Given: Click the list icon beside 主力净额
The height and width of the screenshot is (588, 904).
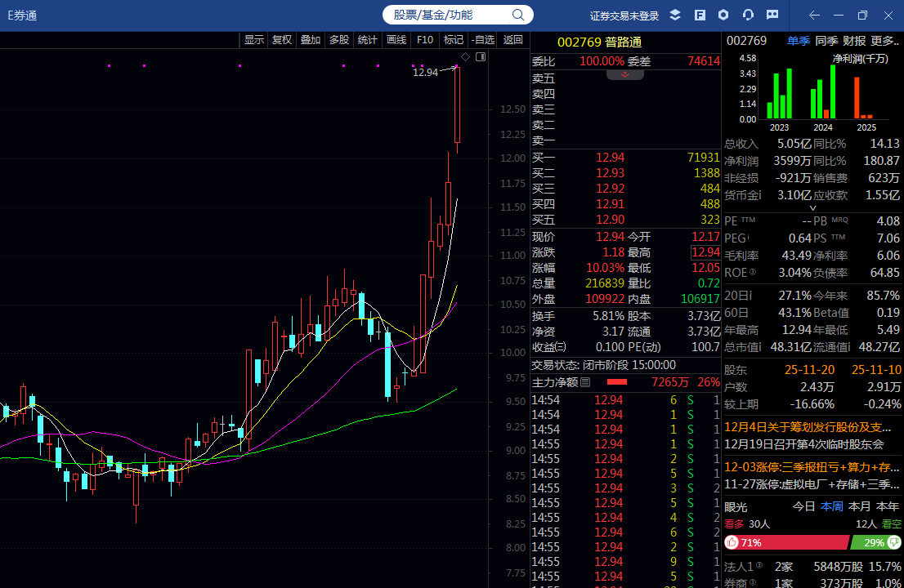Looking at the screenshot, I should 585,382.
